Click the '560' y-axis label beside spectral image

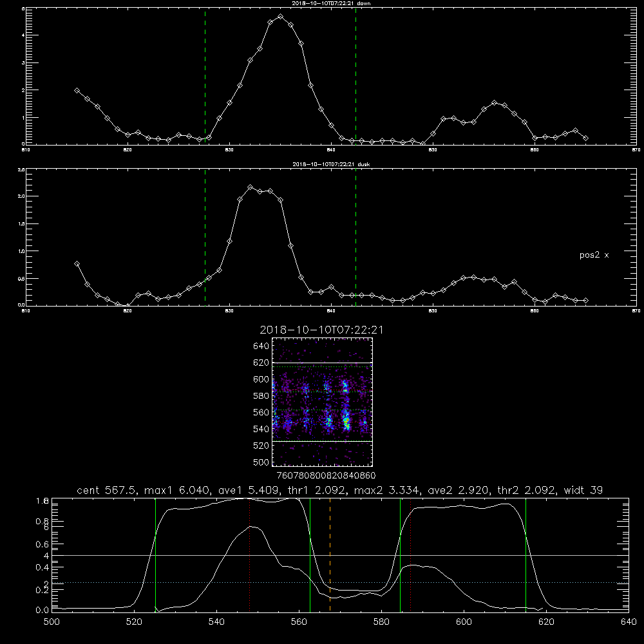[x=261, y=412]
